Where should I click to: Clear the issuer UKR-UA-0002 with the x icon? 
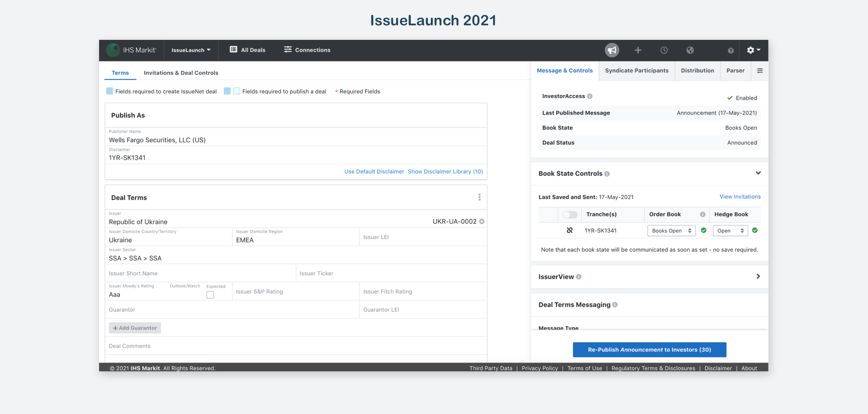coord(482,221)
